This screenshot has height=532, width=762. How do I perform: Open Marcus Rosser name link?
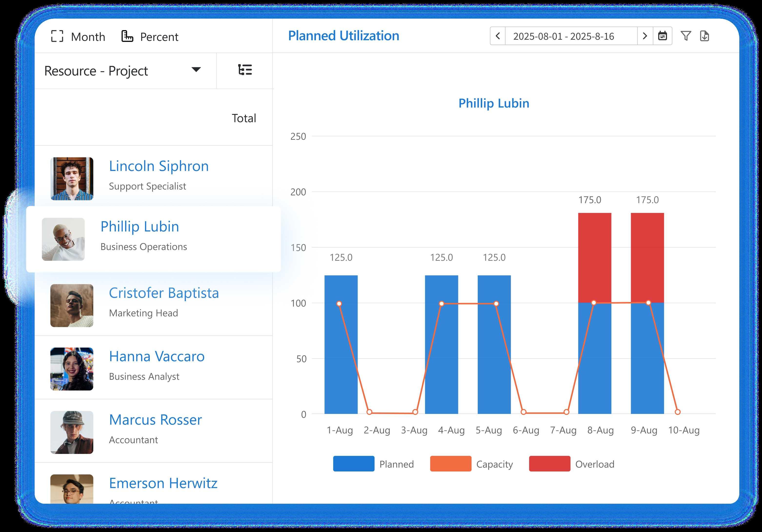(x=155, y=420)
